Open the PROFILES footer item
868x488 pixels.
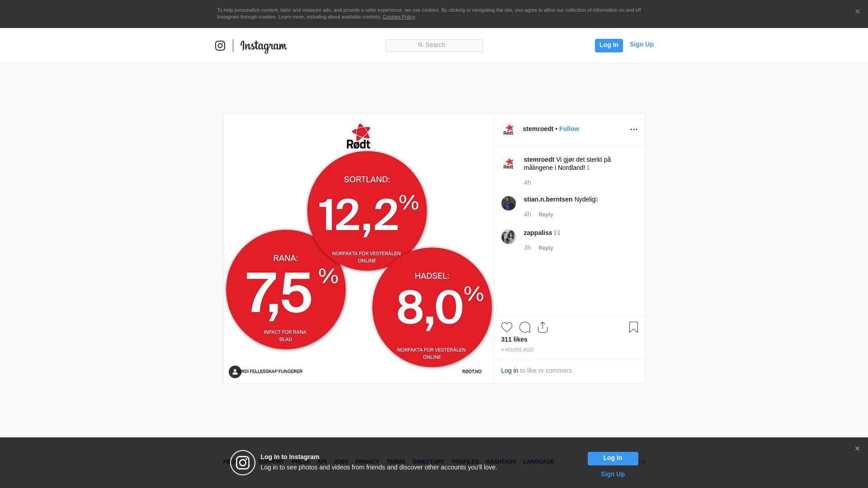pos(465,462)
